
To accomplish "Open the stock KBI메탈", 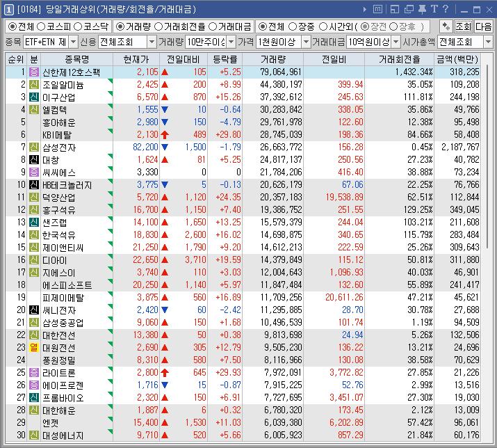I will pyautogui.click(x=57, y=135).
